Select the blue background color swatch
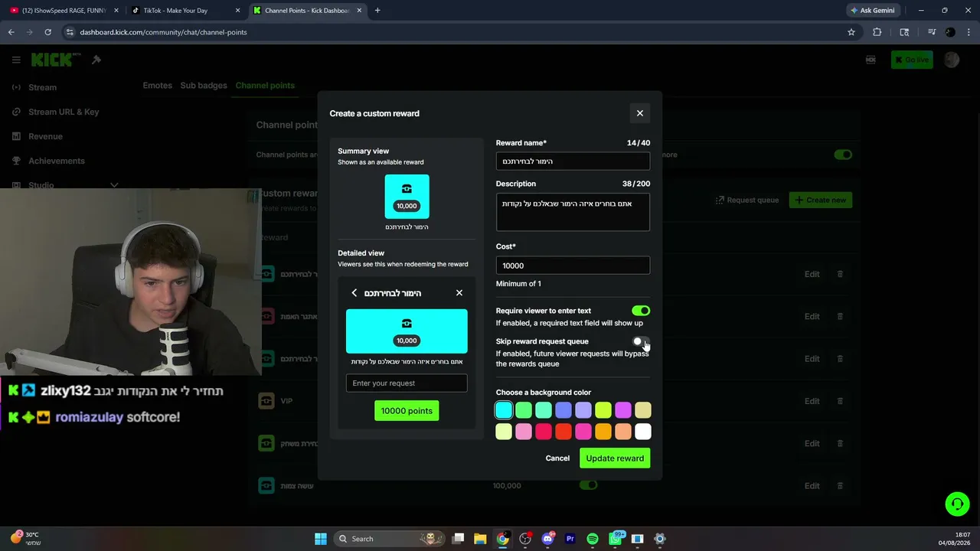980x551 pixels. click(563, 411)
